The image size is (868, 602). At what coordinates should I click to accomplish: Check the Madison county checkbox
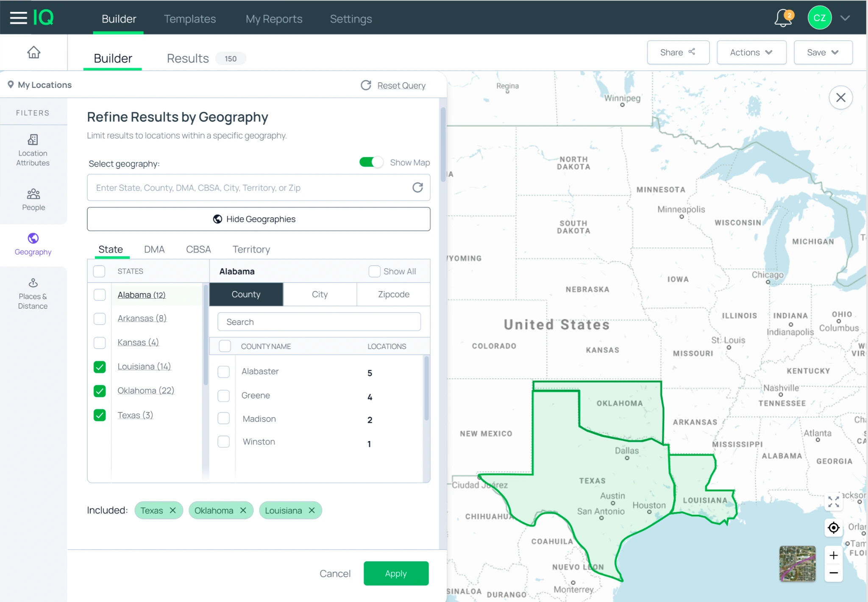pyautogui.click(x=223, y=418)
